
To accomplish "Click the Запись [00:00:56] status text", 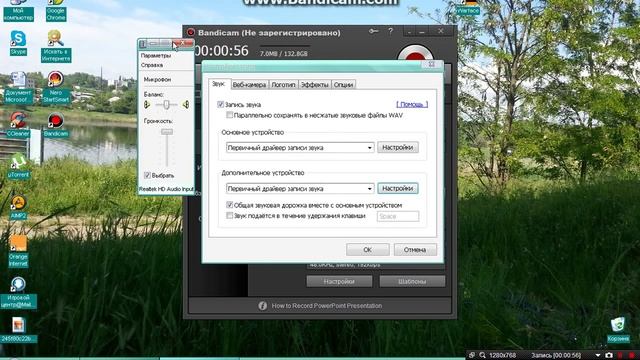I will [x=556, y=356].
